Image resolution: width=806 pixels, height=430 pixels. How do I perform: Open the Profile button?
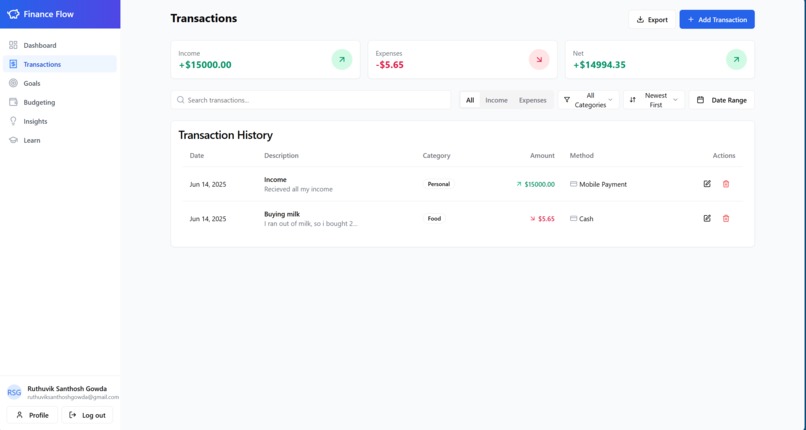coord(32,415)
